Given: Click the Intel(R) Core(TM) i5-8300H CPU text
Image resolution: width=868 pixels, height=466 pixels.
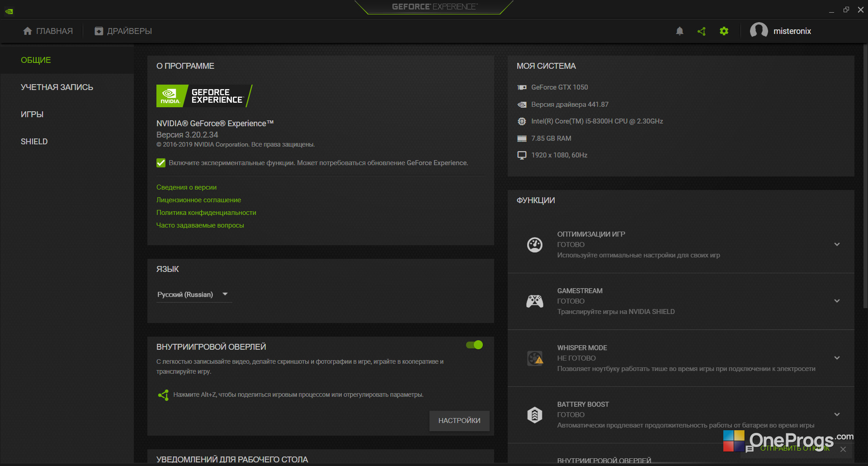Looking at the screenshot, I should click(597, 121).
